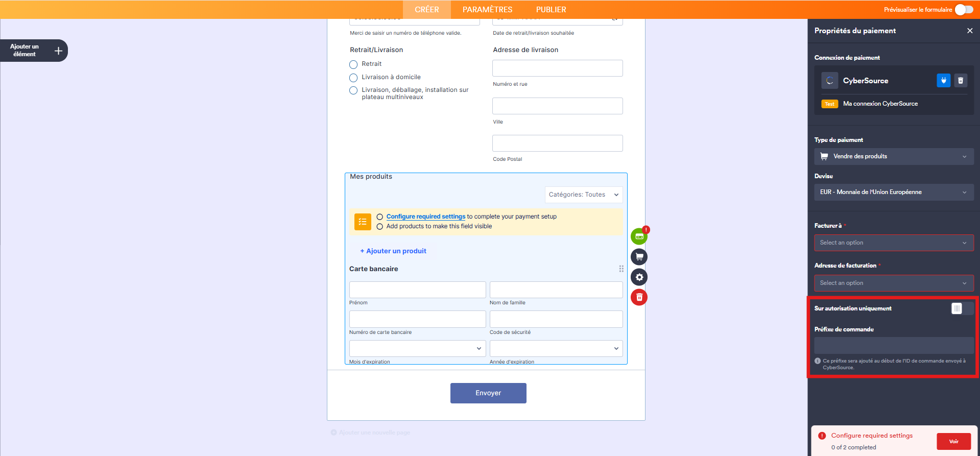Click Carte bancaire label
Image resolution: width=980 pixels, height=456 pixels.
tap(374, 269)
